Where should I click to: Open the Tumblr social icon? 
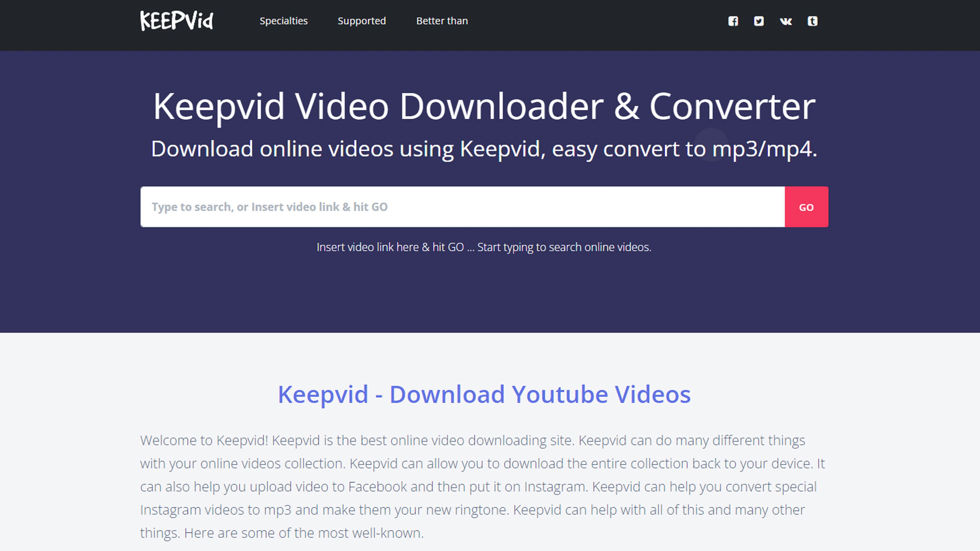click(813, 21)
